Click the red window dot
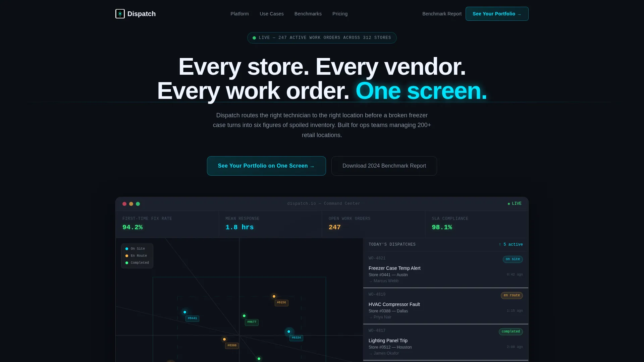644x362 pixels. (124, 204)
